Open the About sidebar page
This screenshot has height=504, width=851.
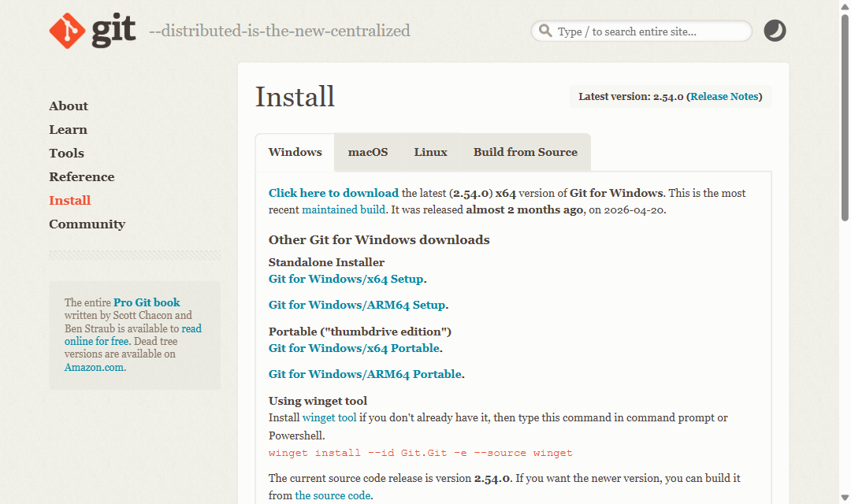pyautogui.click(x=69, y=106)
